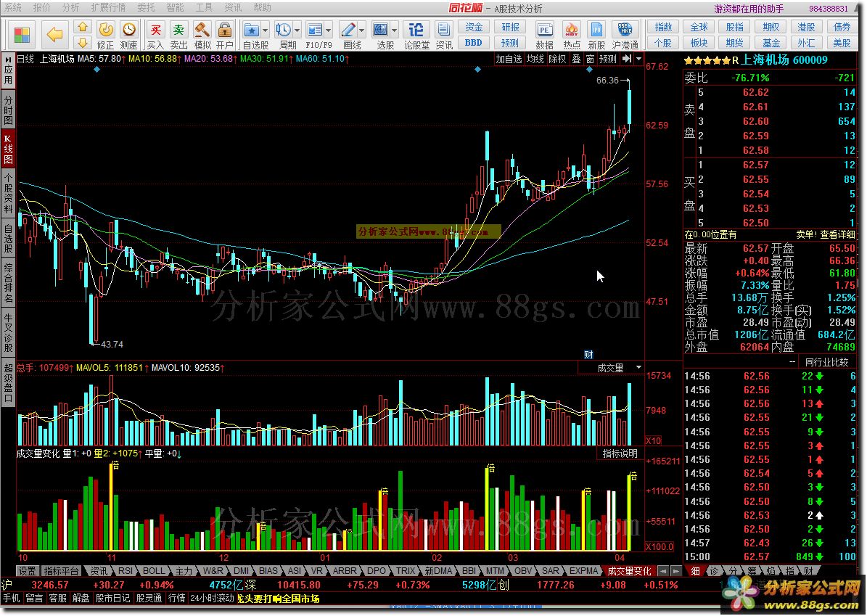
Task: Open the 数据 PE data icon
Action: pos(545,35)
